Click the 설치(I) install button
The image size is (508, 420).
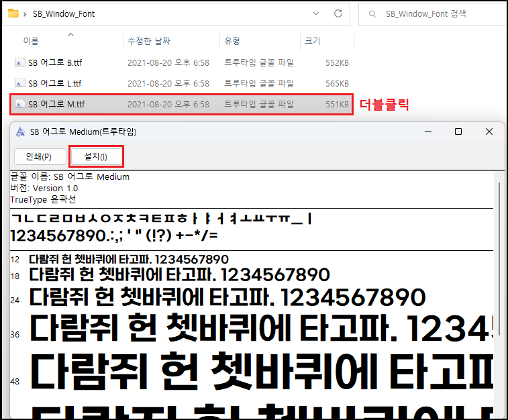click(96, 157)
